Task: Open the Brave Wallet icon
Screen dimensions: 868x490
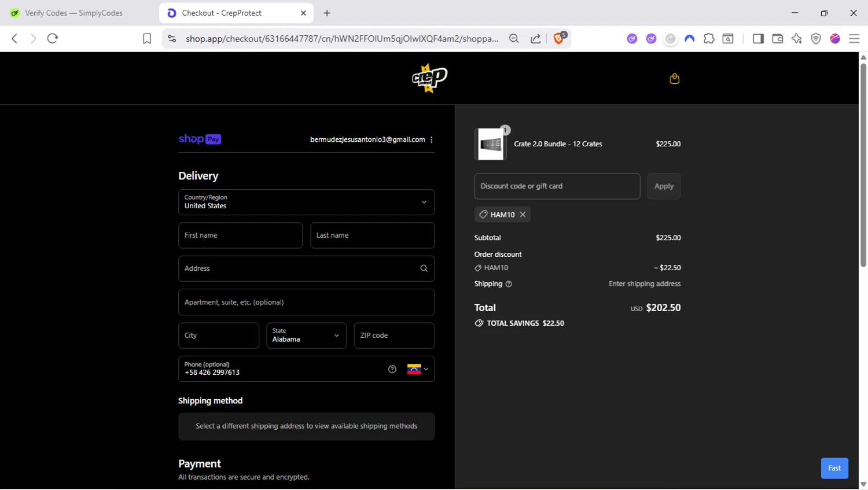Action: pyautogui.click(x=778, y=39)
